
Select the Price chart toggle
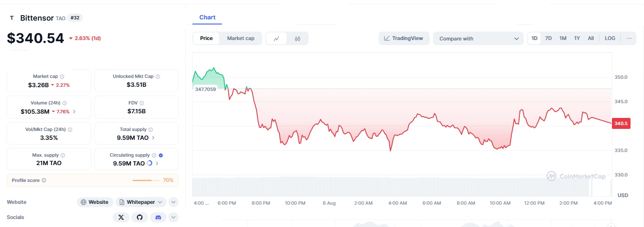(206, 38)
